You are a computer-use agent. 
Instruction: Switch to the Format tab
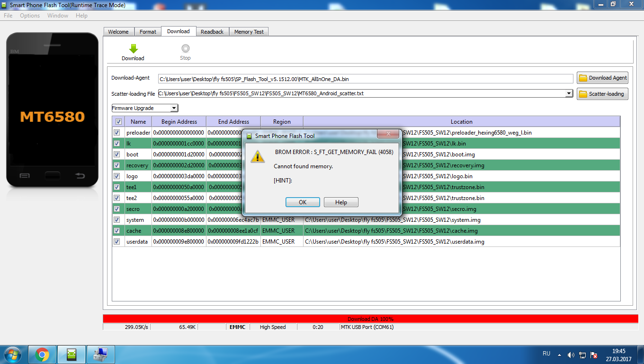[148, 32]
